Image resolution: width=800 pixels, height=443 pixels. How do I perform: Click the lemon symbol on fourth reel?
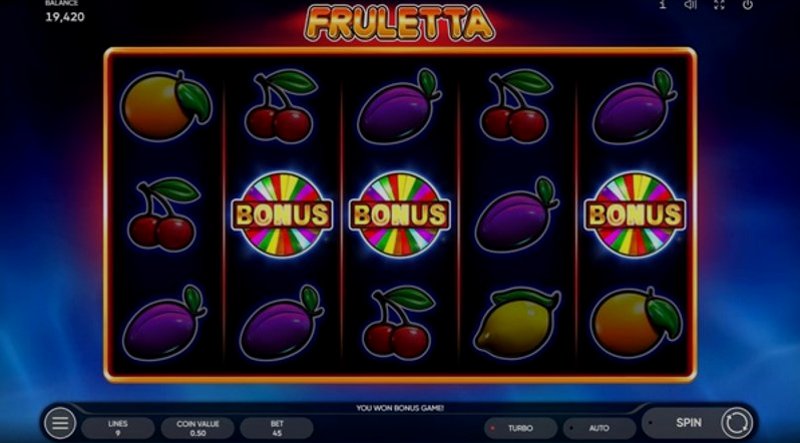click(x=517, y=322)
